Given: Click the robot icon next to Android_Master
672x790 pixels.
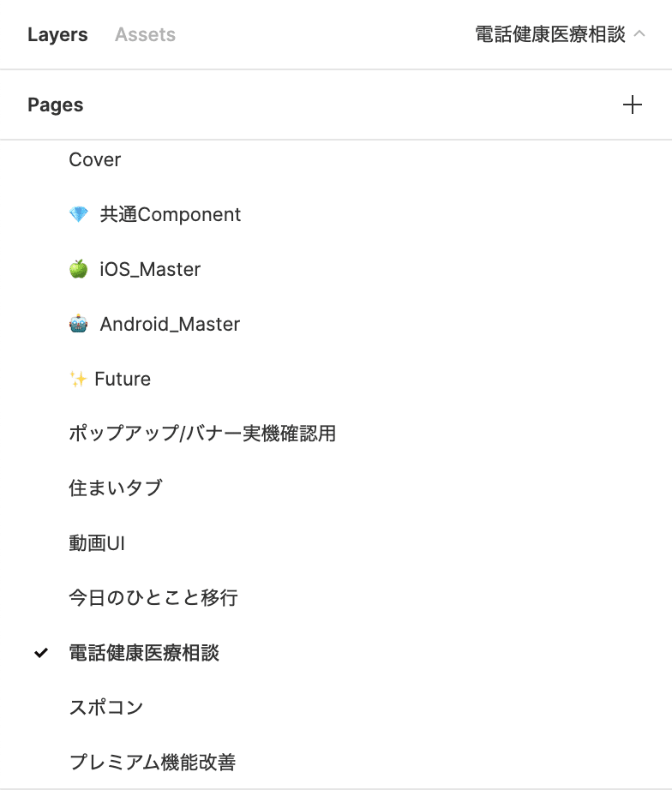Looking at the screenshot, I should [78, 324].
